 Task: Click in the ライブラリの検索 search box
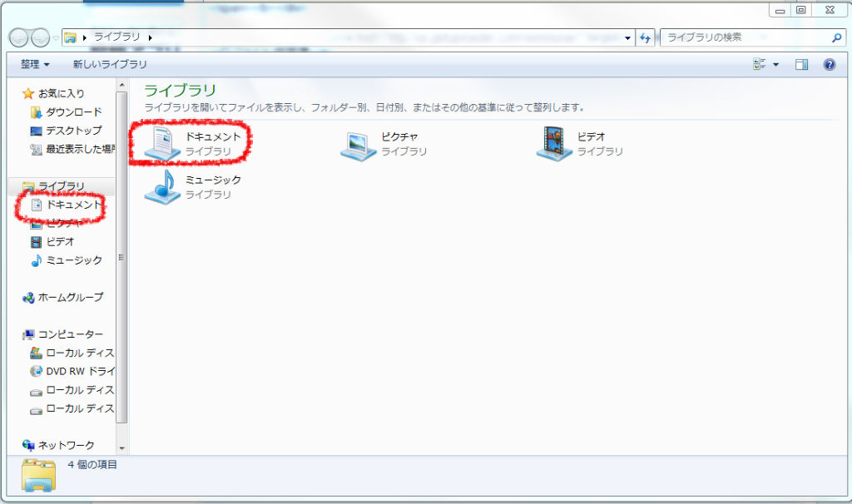click(x=746, y=37)
